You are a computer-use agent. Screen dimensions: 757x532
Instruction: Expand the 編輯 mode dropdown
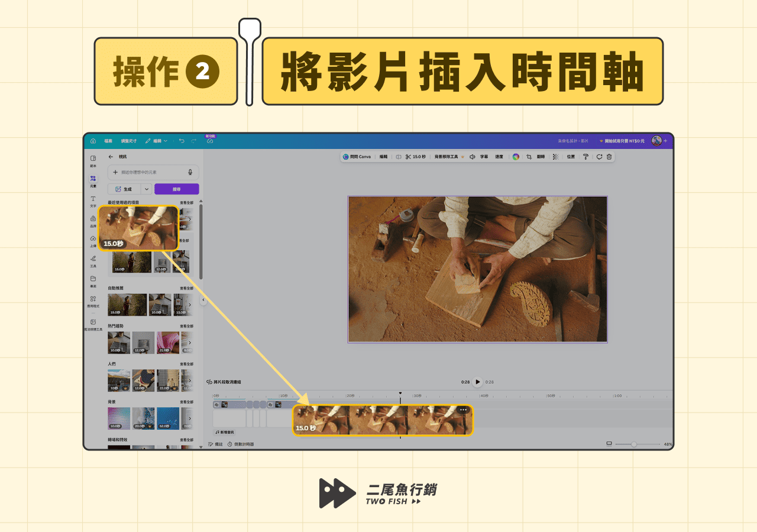(x=157, y=141)
